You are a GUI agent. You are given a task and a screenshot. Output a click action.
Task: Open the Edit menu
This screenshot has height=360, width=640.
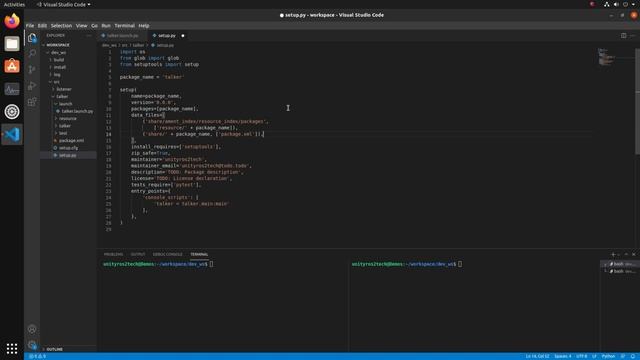click(42, 26)
